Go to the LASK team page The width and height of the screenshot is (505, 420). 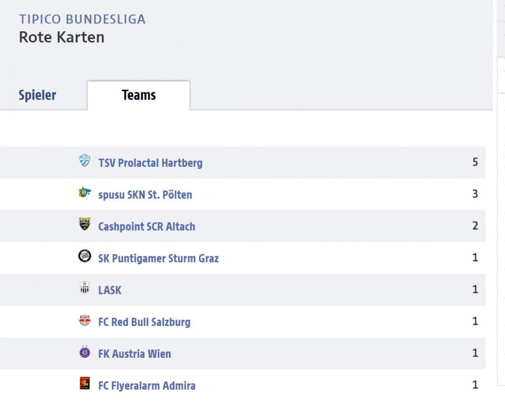click(x=110, y=290)
